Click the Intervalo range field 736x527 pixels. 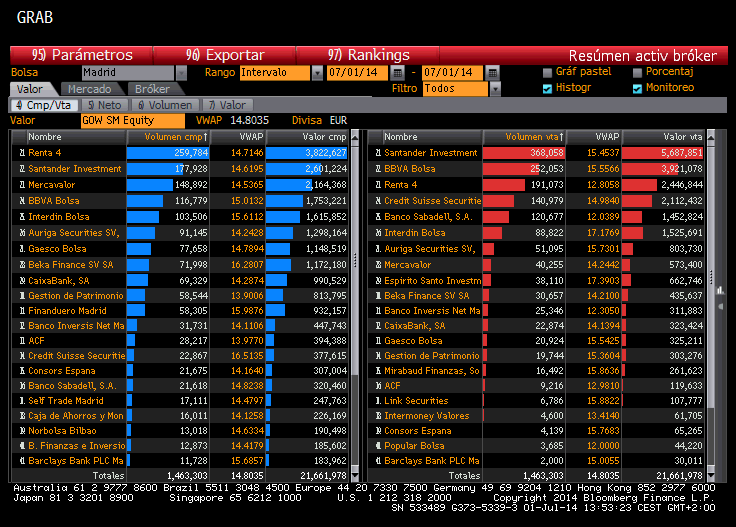point(275,73)
